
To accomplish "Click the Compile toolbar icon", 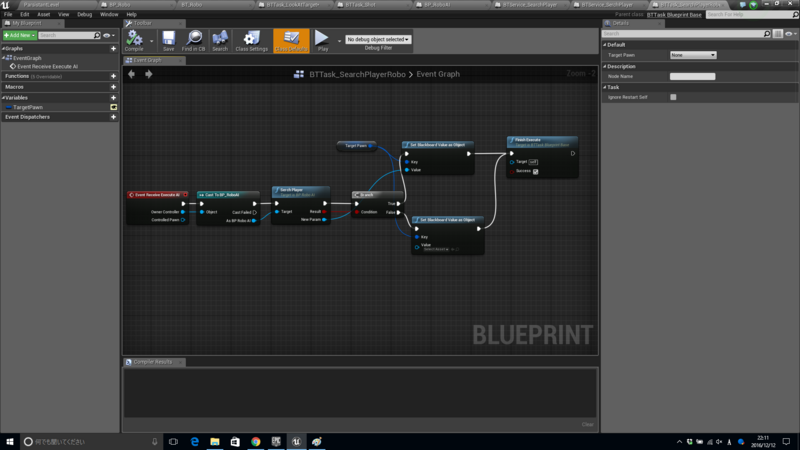I will pyautogui.click(x=134, y=41).
